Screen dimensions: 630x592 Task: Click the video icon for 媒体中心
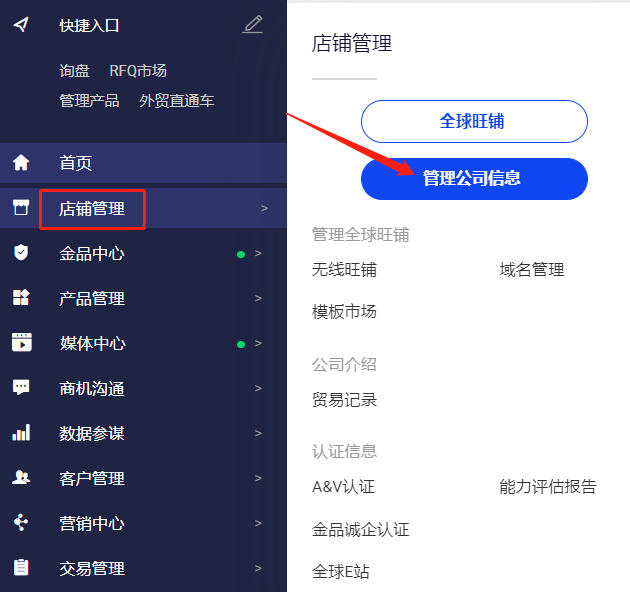(x=21, y=343)
